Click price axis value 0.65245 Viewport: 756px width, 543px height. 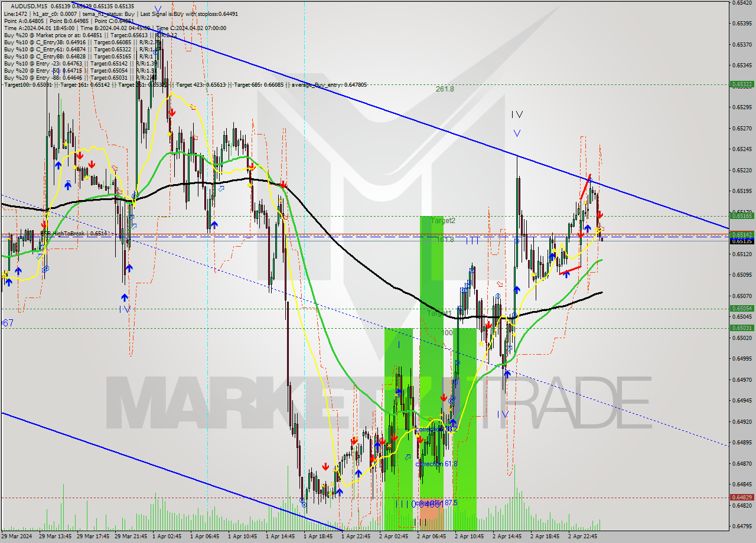coord(742,149)
